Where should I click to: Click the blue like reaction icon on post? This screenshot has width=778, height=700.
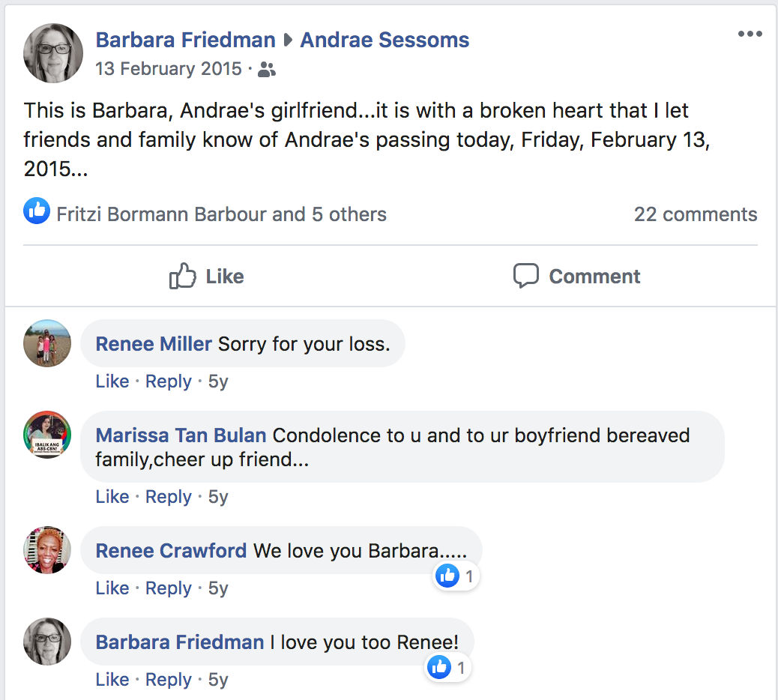tap(37, 211)
